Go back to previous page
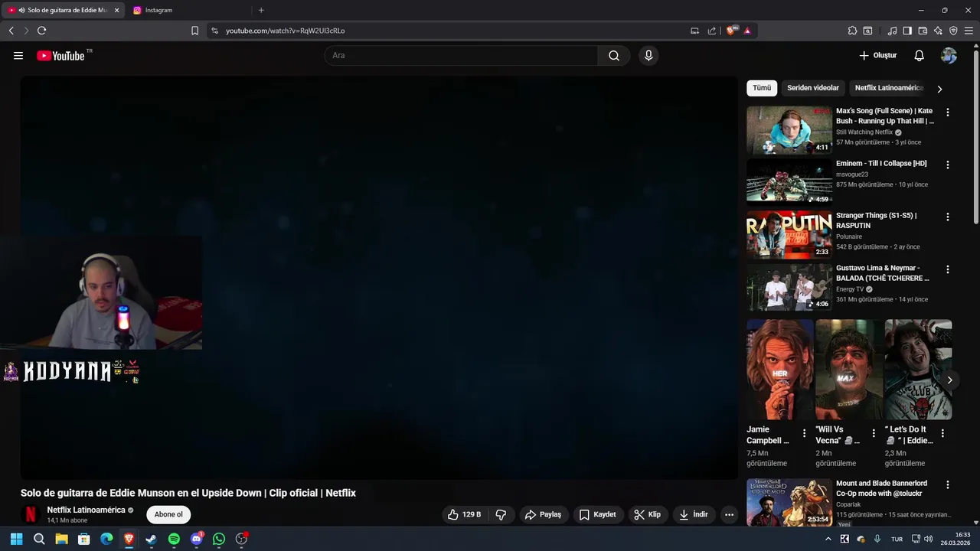This screenshot has height=551, width=980. pos(11,31)
